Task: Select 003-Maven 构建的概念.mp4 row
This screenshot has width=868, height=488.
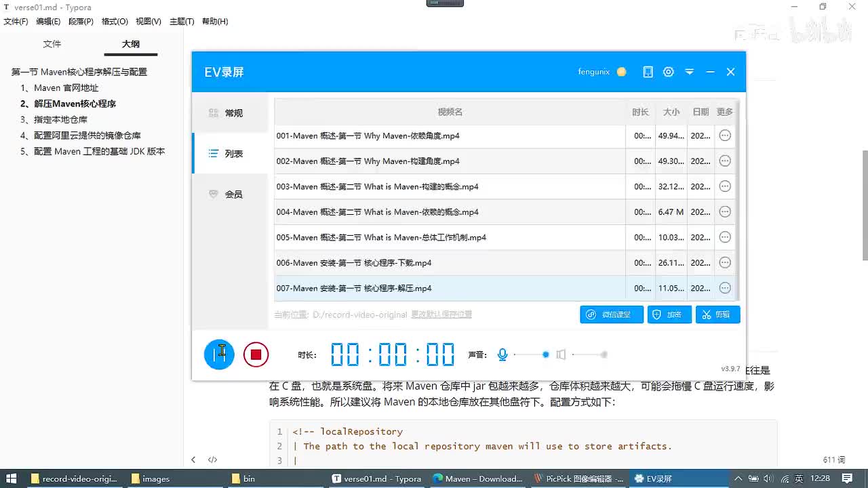Action: tap(505, 186)
